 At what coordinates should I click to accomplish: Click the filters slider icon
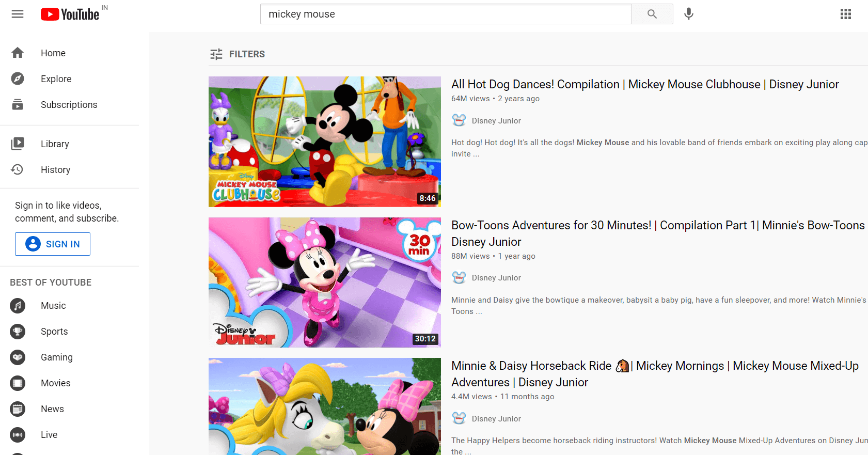coord(216,54)
